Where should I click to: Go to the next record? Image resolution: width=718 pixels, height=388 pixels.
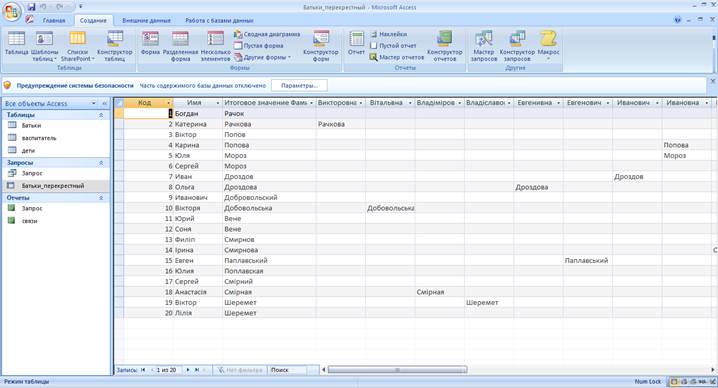(x=188, y=370)
